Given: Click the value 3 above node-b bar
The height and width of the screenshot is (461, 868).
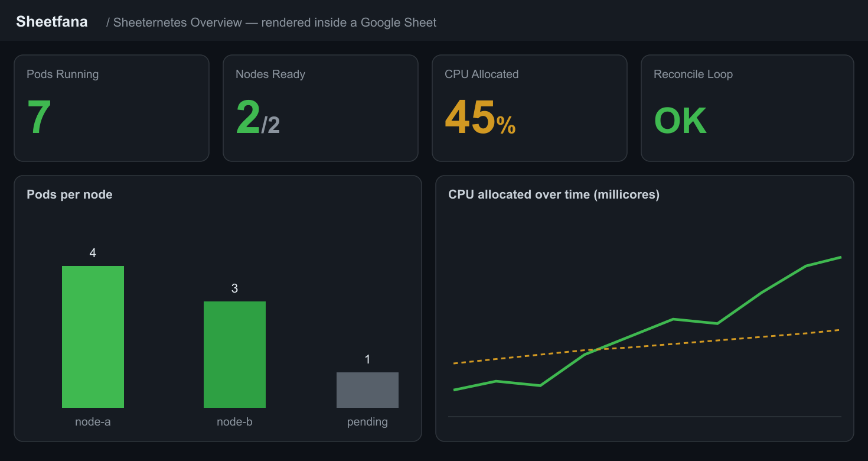Looking at the screenshot, I should point(234,288).
